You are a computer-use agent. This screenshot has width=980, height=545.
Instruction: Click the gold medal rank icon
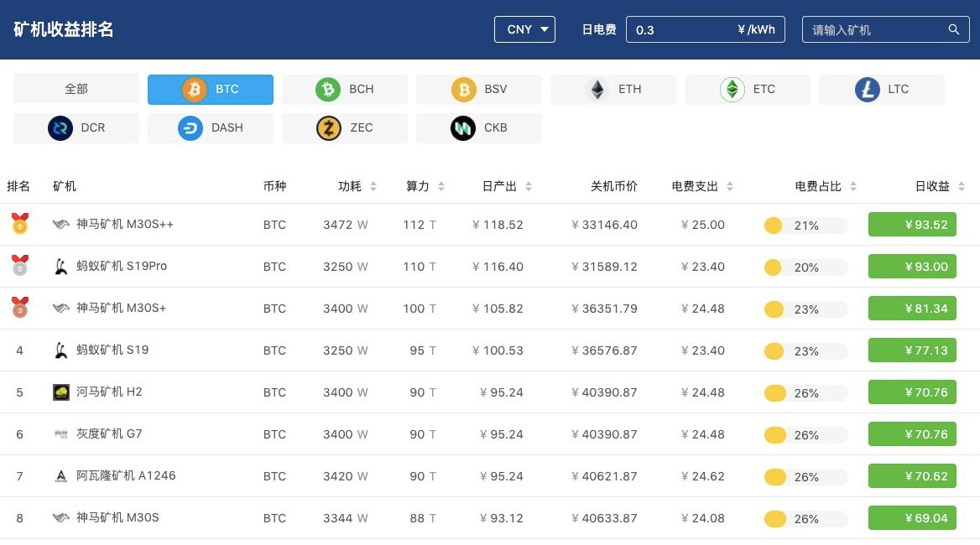[20, 224]
